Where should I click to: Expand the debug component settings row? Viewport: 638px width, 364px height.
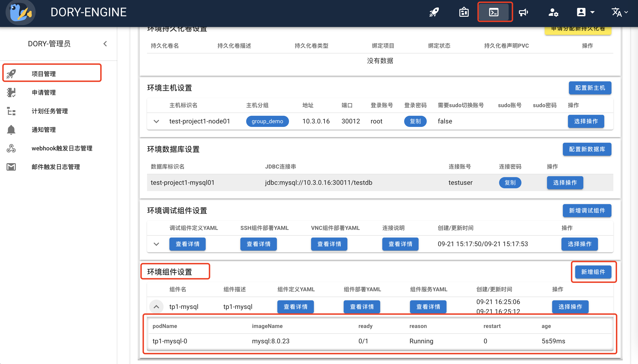pyautogui.click(x=156, y=244)
